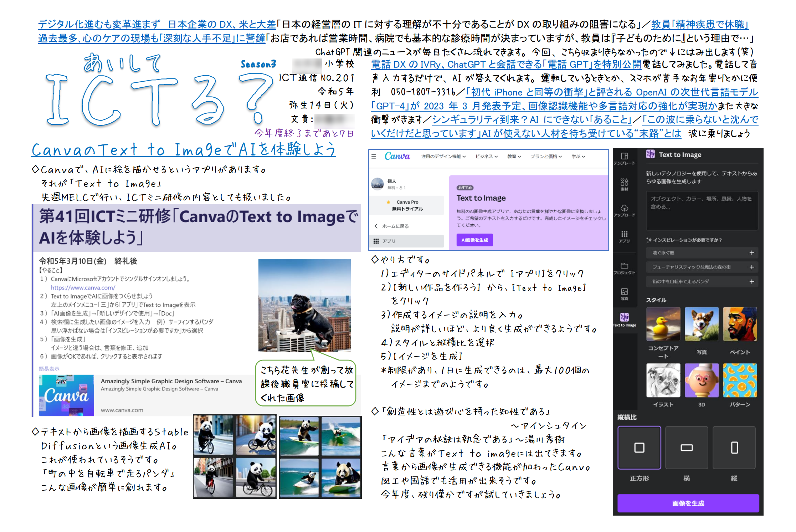Expand the ビジネス dropdown menu
The image size is (796, 532).
click(487, 157)
